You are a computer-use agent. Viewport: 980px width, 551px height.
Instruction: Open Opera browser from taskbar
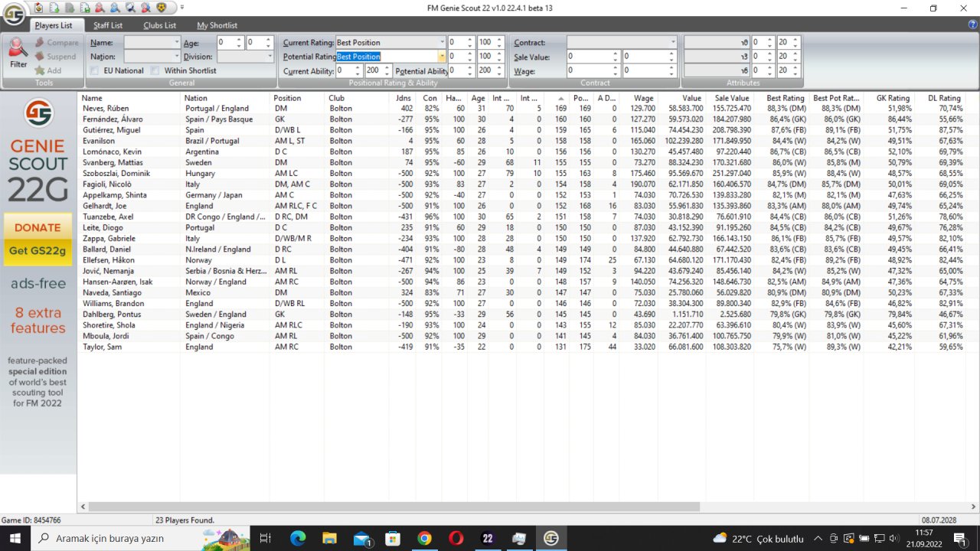point(456,539)
